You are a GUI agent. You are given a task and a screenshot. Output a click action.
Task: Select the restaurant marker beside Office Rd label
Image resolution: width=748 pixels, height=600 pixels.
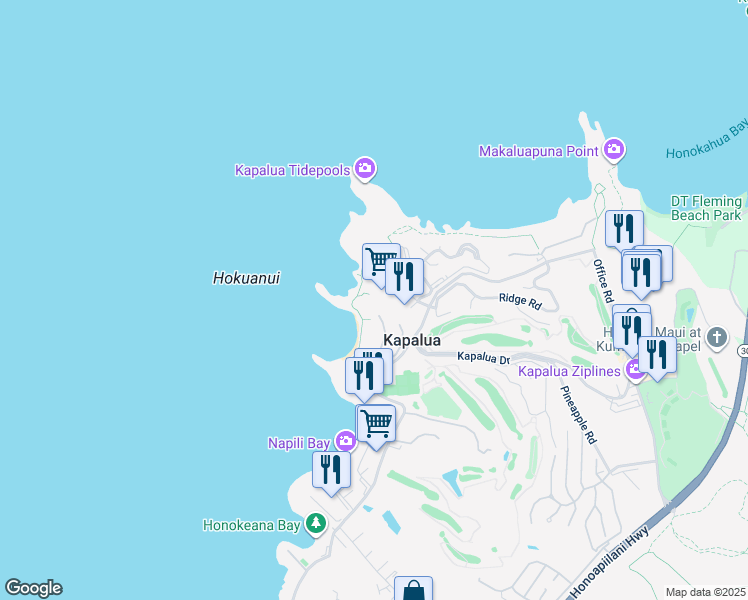tap(642, 276)
